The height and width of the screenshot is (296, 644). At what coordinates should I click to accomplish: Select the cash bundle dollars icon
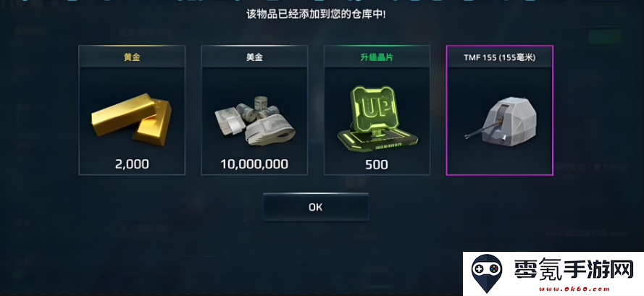pyautogui.click(x=255, y=121)
